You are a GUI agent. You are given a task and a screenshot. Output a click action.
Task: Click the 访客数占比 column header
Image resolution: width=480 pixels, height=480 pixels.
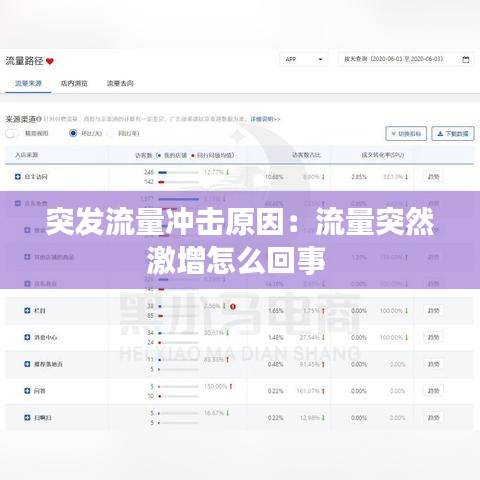(x=306, y=155)
